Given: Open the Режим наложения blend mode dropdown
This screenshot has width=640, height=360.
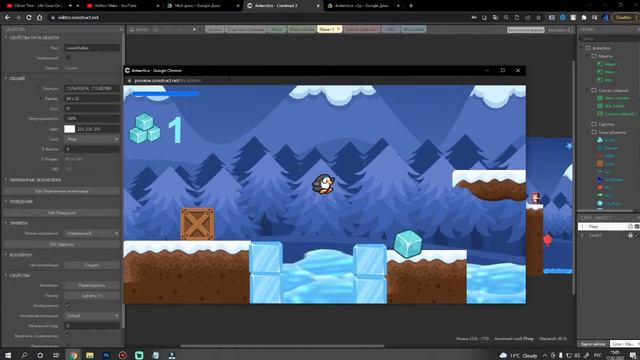Looking at the screenshot, I should (92, 233).
